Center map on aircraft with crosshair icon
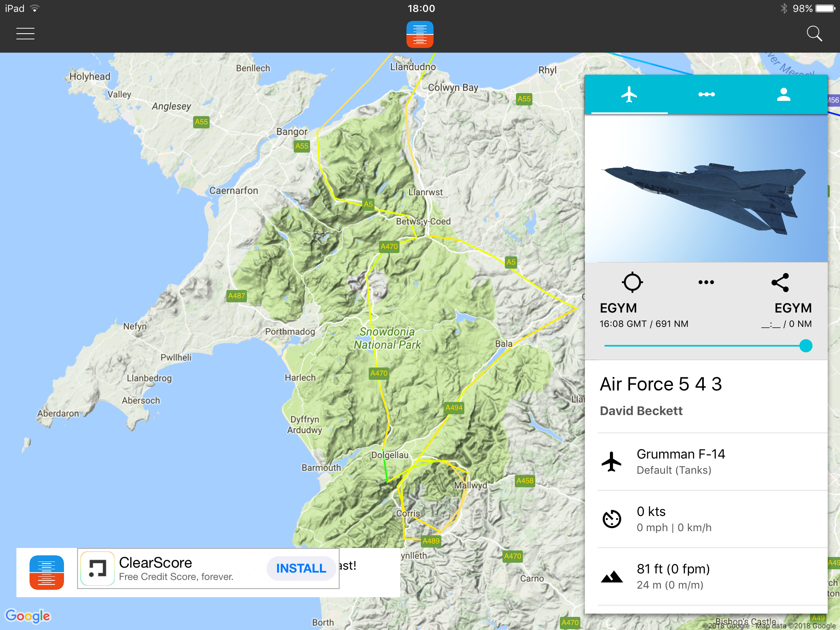This screenshot has width=840, height=630. pyautogui.click(x=632, y=282)
